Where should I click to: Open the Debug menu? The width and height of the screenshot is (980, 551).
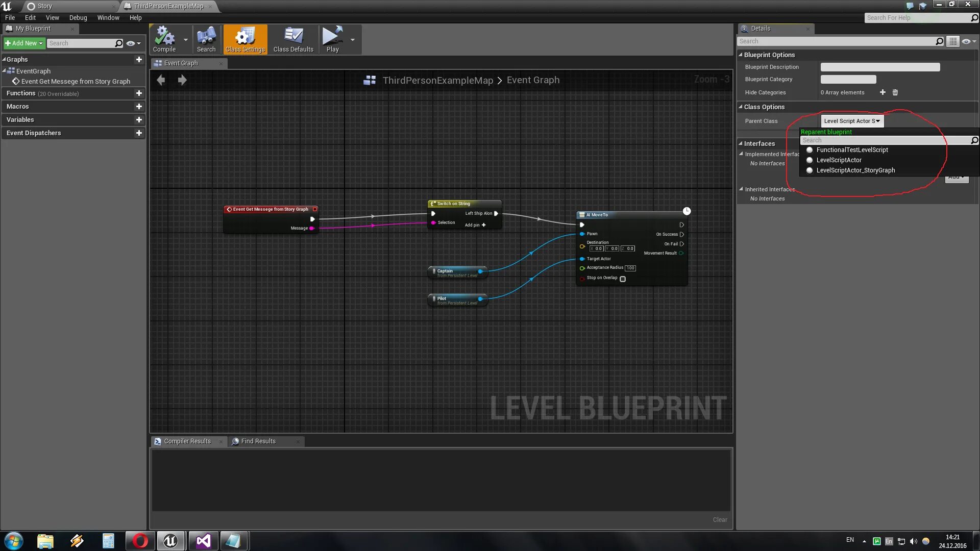[78, 17]
